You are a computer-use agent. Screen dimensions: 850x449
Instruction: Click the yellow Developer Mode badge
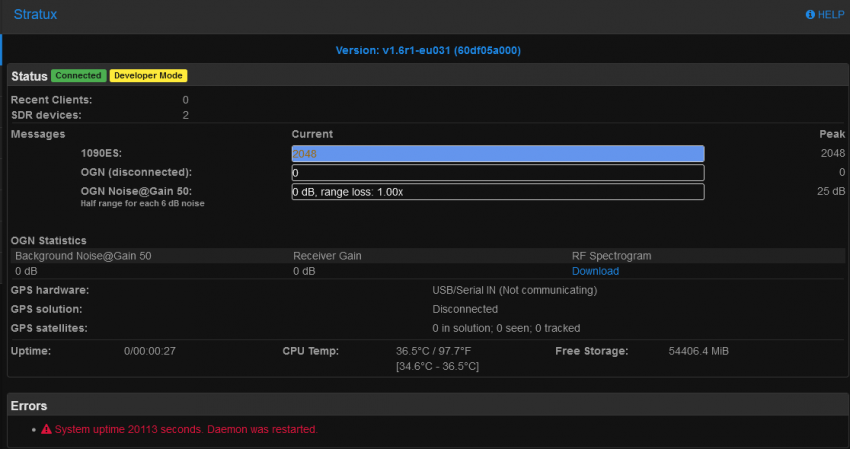tap(148, 76)
